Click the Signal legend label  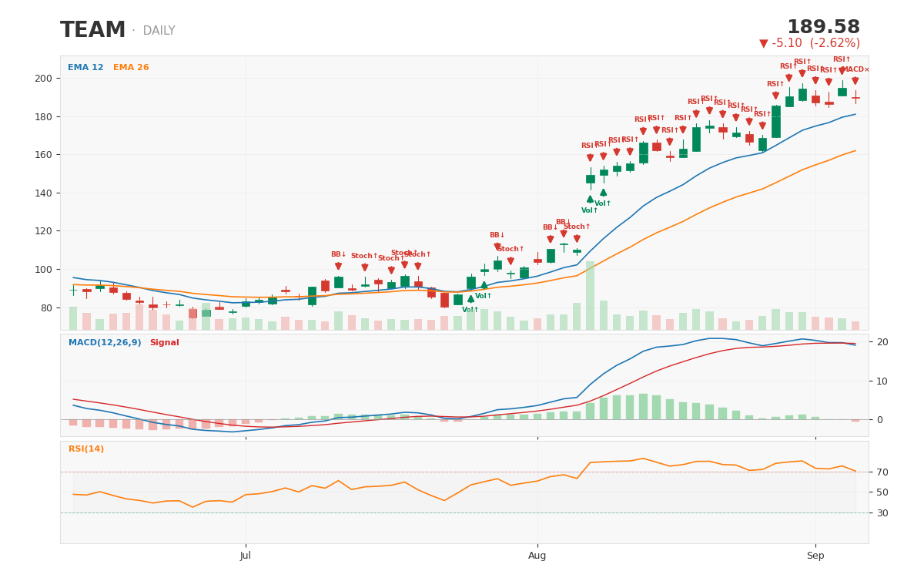pyautogui.click(x=164, y=343)
